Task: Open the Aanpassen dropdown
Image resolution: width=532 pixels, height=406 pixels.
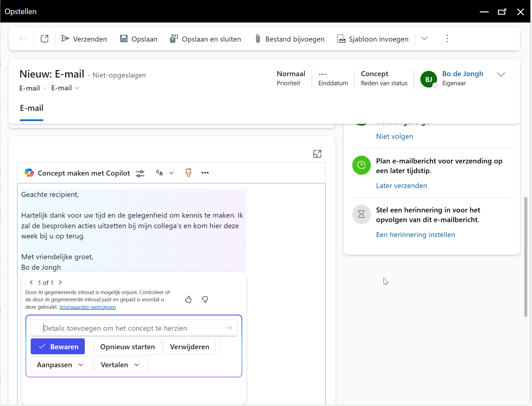Action: 61,365
